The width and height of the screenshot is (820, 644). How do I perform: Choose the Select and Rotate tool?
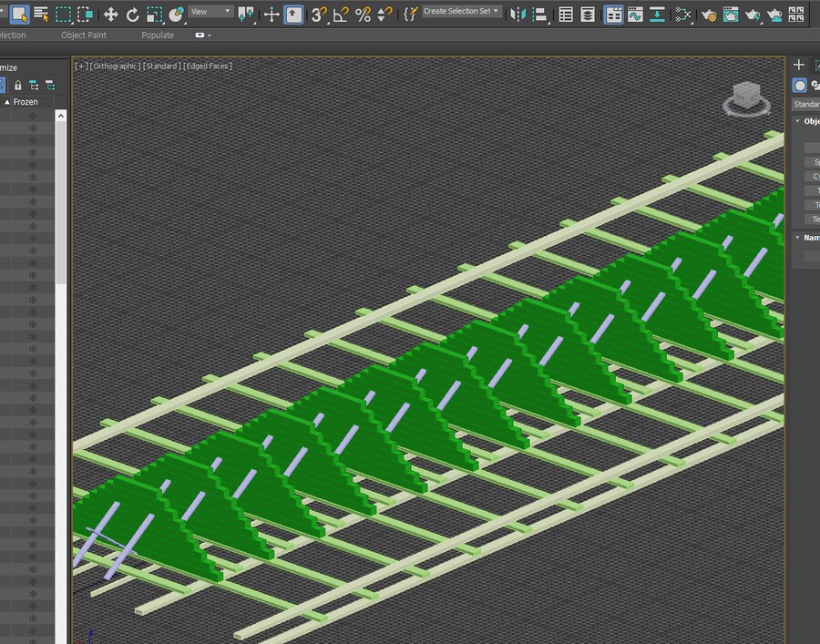133,14
